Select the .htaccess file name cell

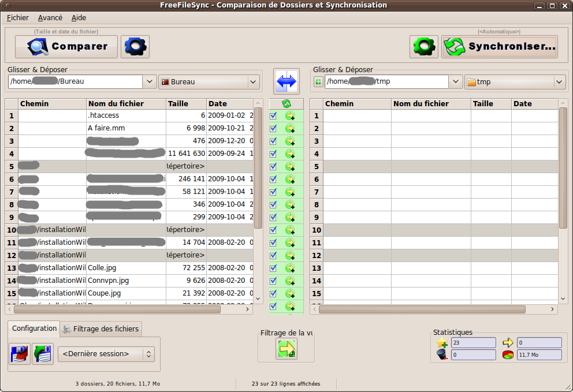[x=126, y=115]
